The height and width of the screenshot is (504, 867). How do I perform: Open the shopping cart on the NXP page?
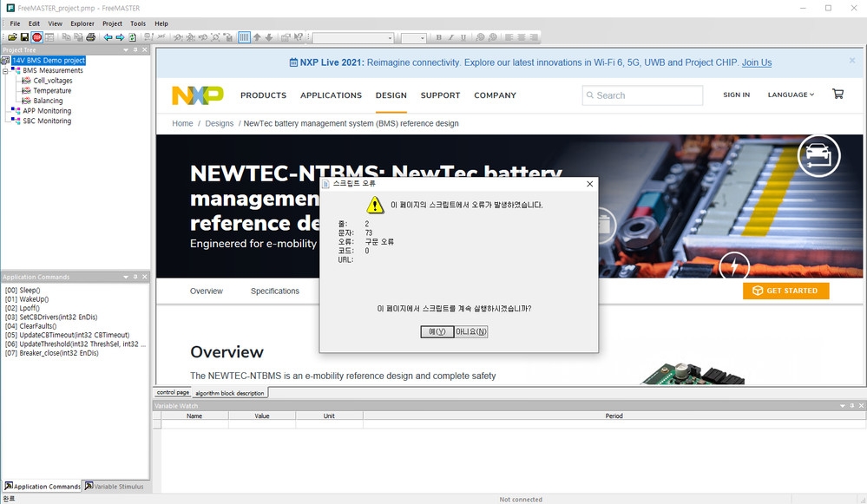[x=837, y=95]
